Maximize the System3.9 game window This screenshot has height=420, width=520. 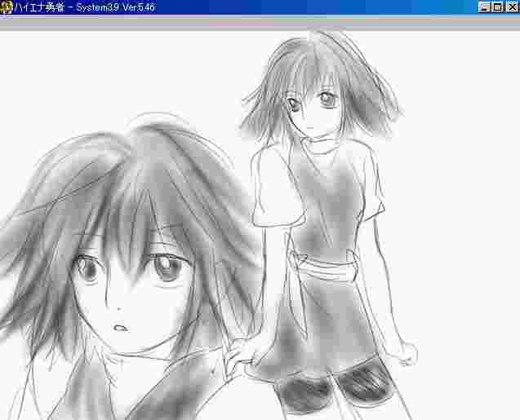[497, 7]
